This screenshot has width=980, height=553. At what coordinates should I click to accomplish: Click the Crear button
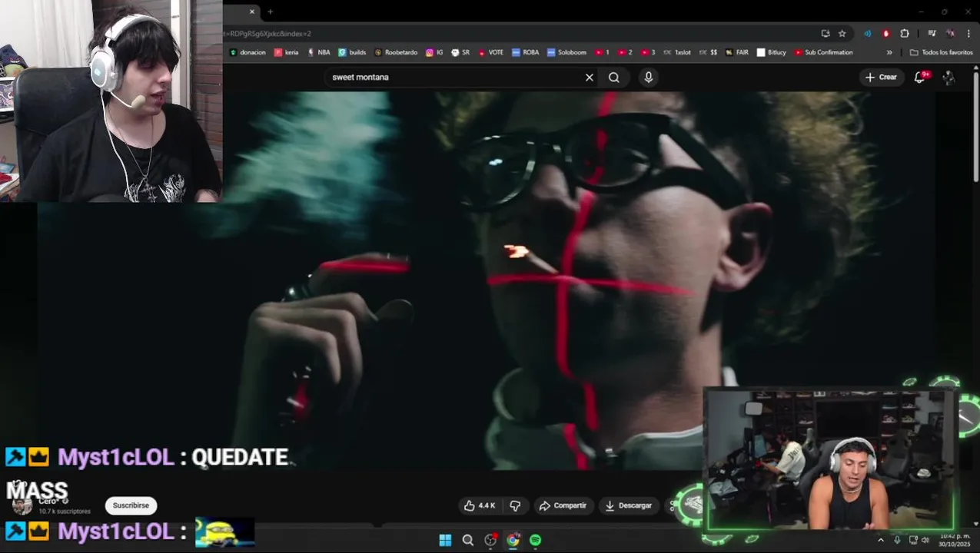pyautogui.click(x=881, y=78)
